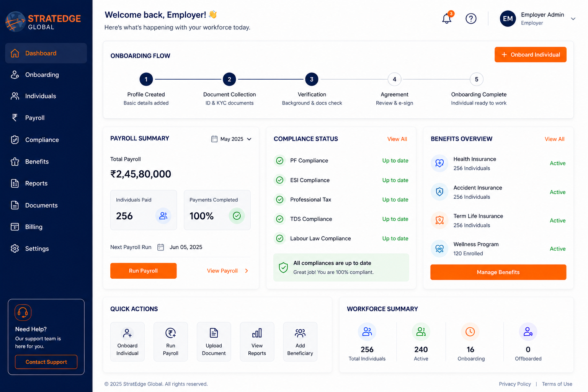Click the Add Beneficiary quick action tile
The image size is (588, 392).
pos(300,342)
